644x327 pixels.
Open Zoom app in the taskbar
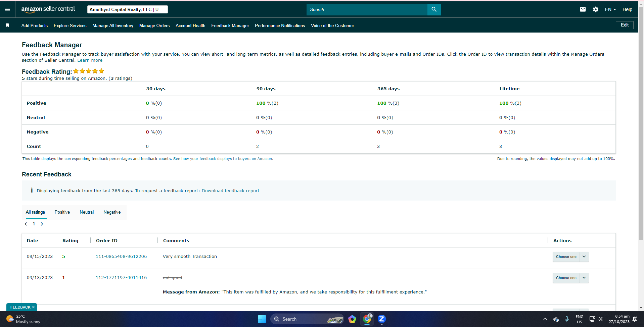382,319
